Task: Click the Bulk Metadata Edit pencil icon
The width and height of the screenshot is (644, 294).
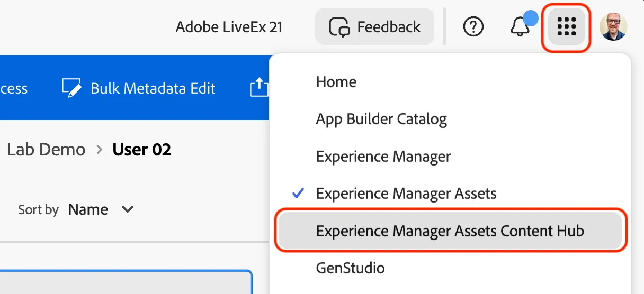Action: coord(71,88)
